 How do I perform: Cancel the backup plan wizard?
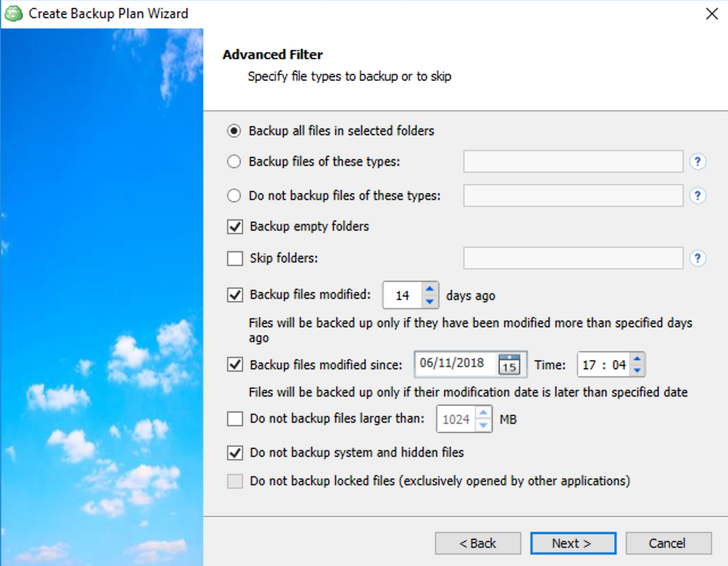(x=668, y=543)
